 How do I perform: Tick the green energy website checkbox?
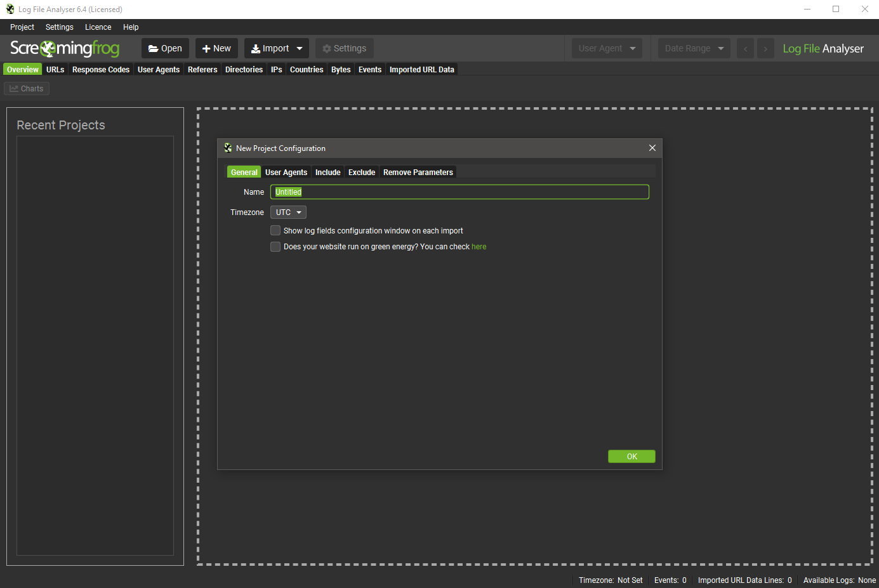(275, 247)
